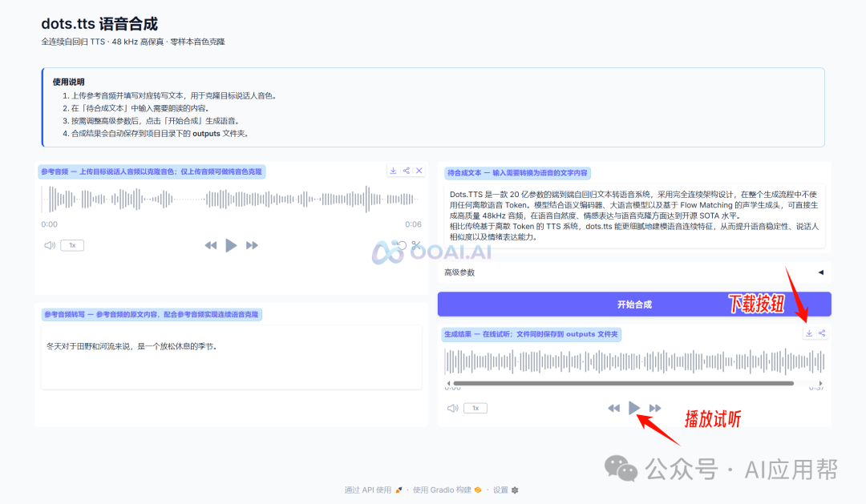Adjust volume on the generated audio player
The height and width of the screenshot is (504, 866).
[453, 408]
